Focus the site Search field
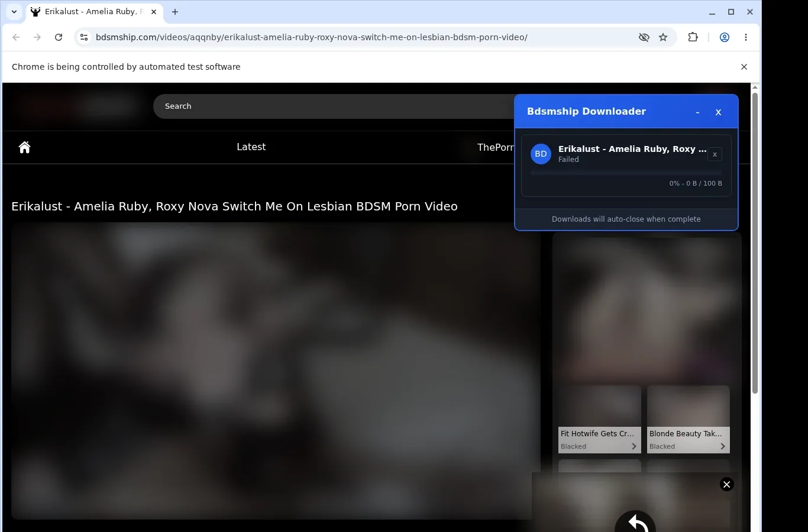 [334, 106]
